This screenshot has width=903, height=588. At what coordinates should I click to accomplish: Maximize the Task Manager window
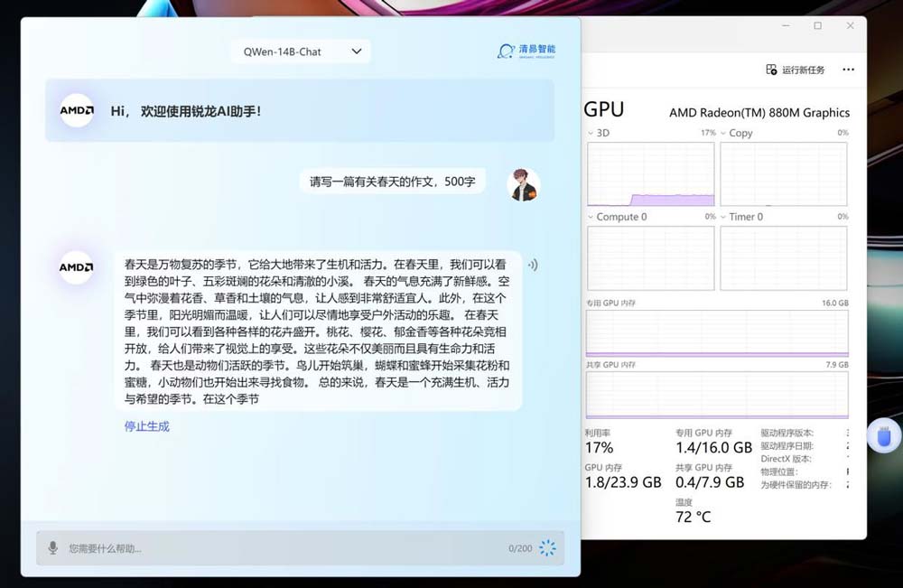[x=818, y=26]
